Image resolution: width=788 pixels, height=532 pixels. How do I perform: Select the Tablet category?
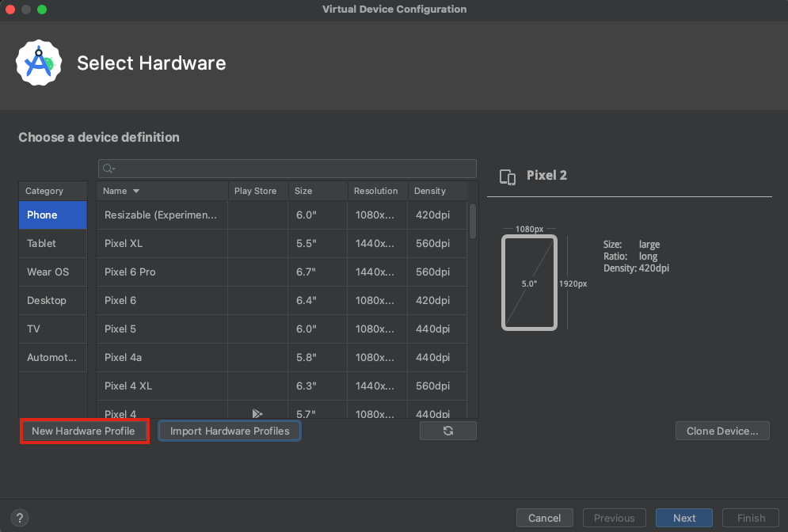click(53, 244)
